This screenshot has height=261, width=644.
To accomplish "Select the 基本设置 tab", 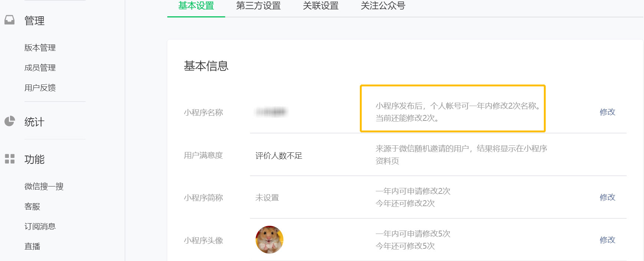I will point(196,6).
